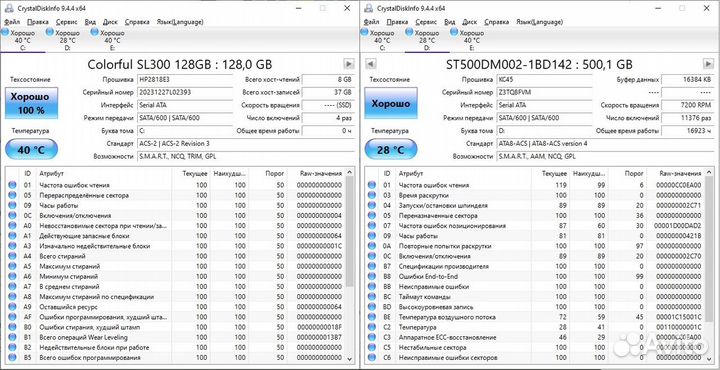
Task: Open Справка menu in right window
Action: click(496, 22)
